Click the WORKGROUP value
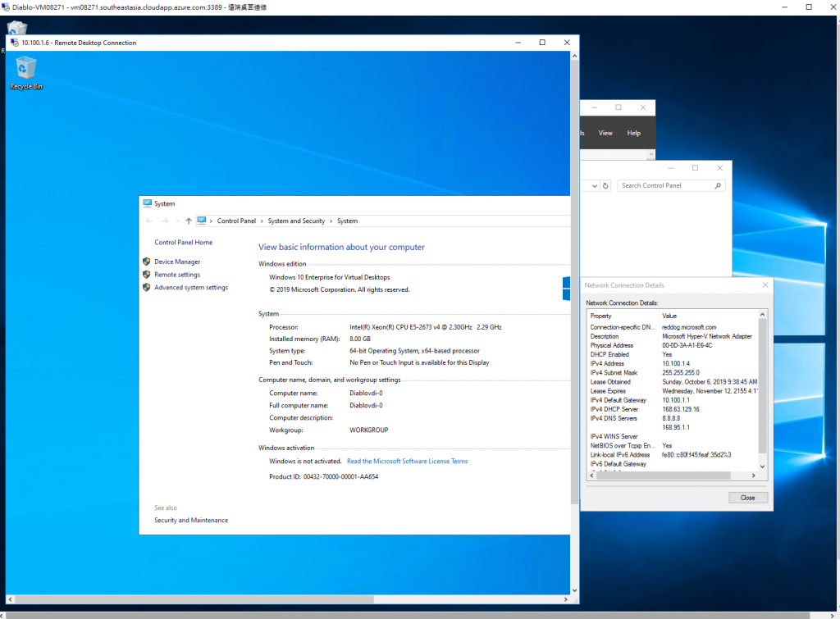Image resolution: width=840 pixels, height=619 pixels. click(368, 430)
